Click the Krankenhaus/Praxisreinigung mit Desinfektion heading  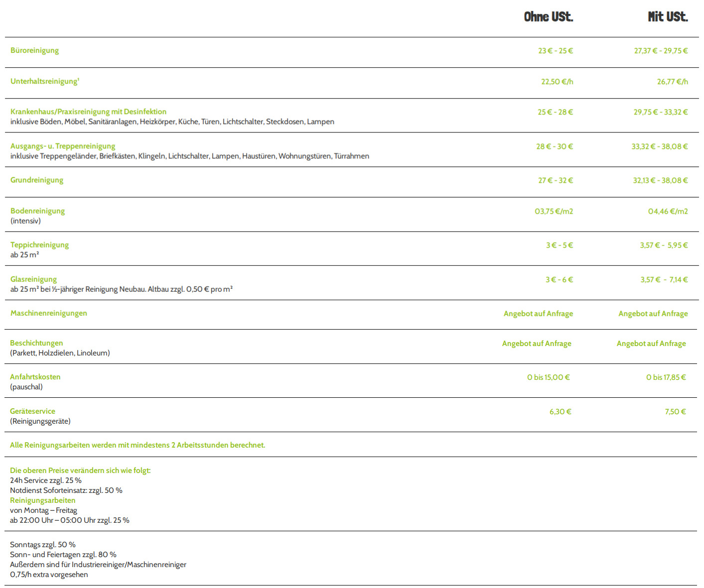click(88, 112)
